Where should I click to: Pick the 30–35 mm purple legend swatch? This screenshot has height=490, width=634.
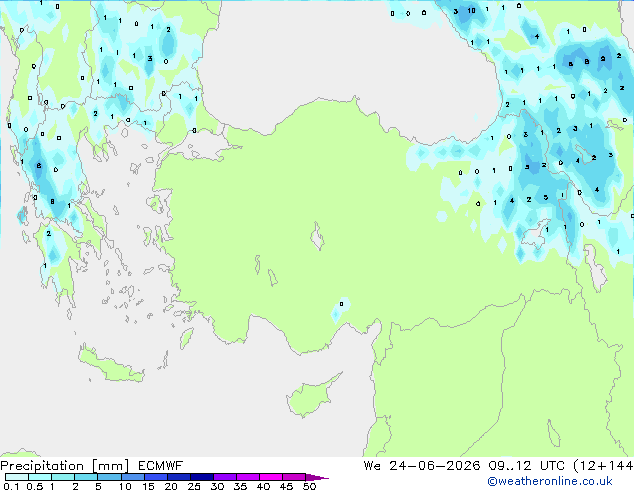click(x=225, y=477)
